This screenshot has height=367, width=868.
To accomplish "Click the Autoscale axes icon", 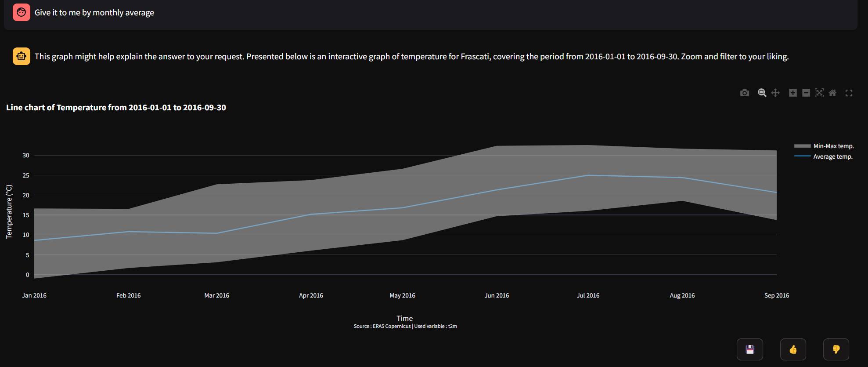I will coord(819,93).
